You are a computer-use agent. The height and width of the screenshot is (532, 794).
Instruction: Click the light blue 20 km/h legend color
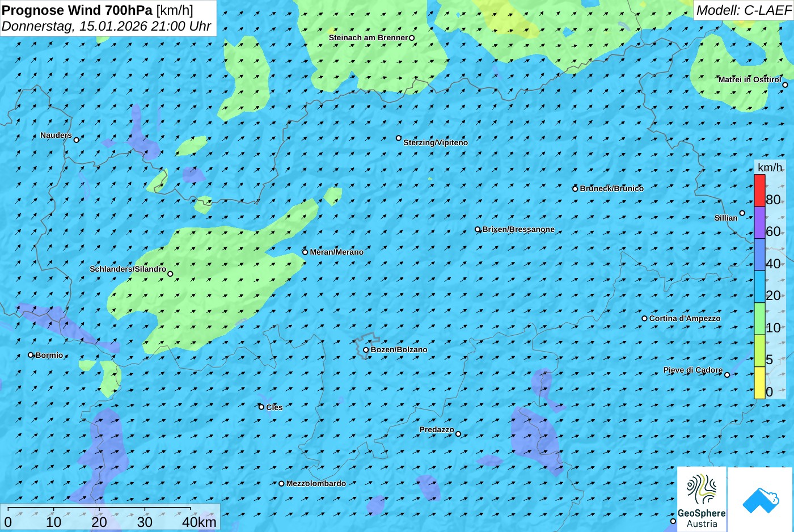[x=759, y=286]
